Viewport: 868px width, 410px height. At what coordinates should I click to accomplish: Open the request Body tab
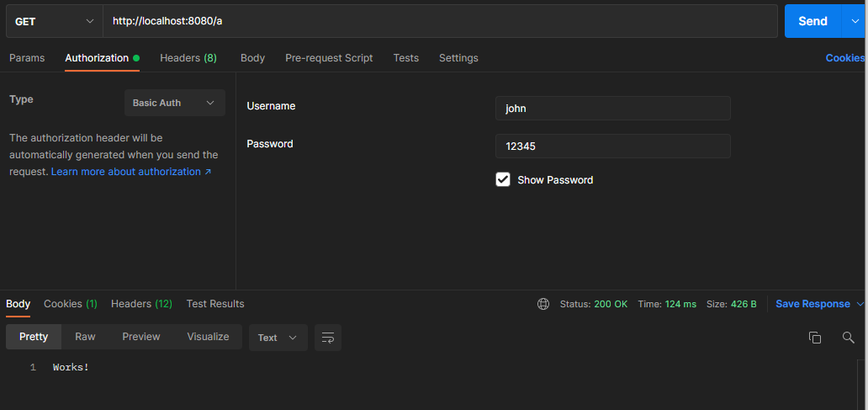coord(252,57)
